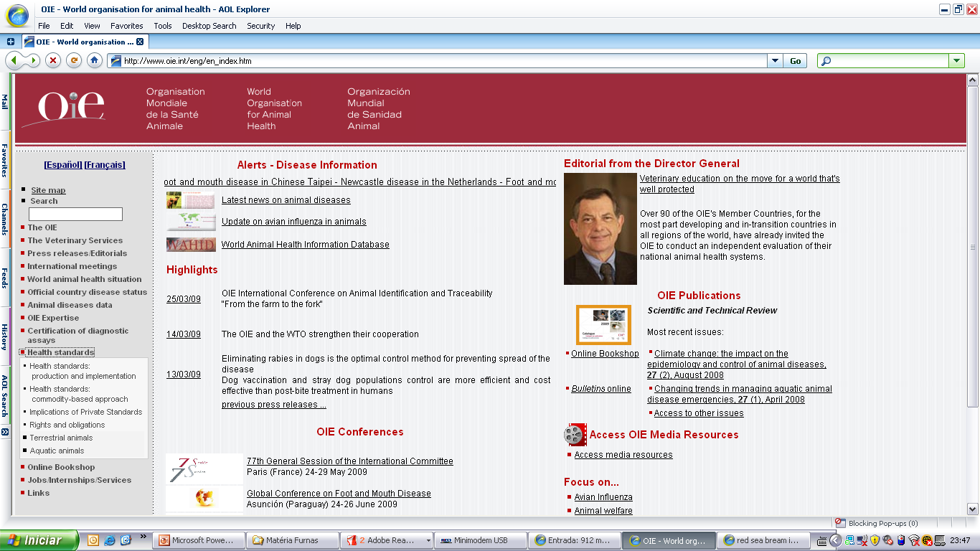Click Latest news on animal diseases thumbnail
980x551 pixels.
point(190,200)
